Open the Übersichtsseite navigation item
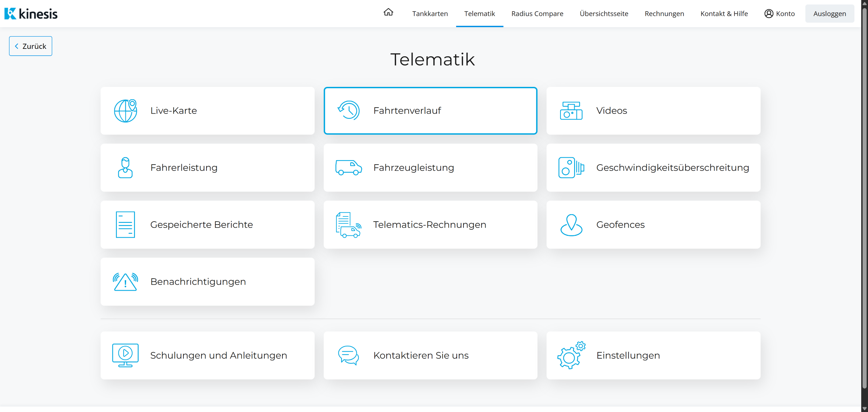This screenshot has width=868, height=412. [604, 14]
